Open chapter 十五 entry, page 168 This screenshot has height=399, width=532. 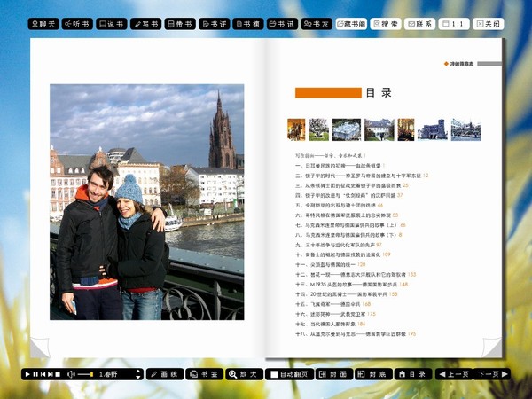click(333, 304)
